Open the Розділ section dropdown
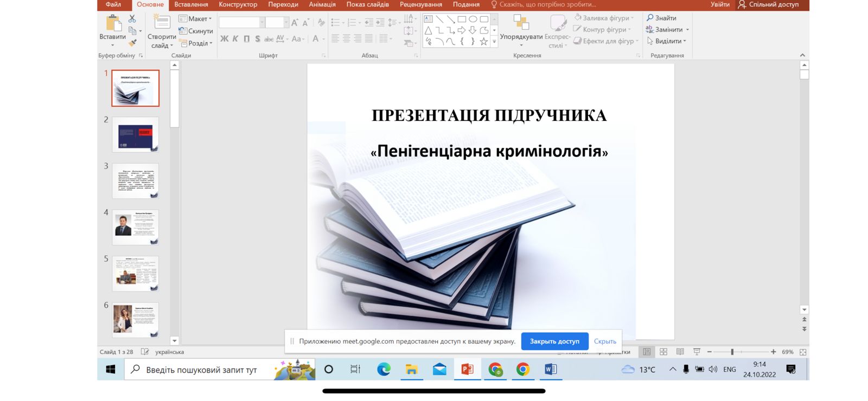The height and width of the screenshot is (401, 868). point(196,43)
